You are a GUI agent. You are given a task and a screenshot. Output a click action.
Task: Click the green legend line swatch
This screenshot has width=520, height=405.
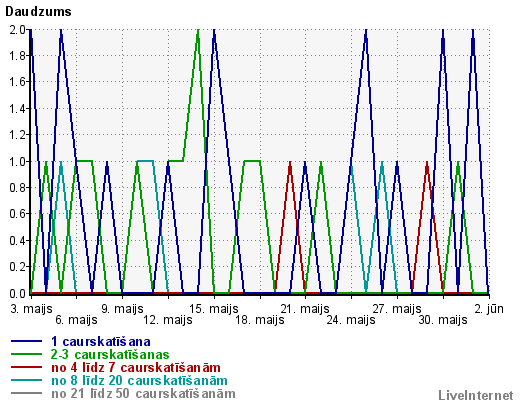[x=27, y=354]
